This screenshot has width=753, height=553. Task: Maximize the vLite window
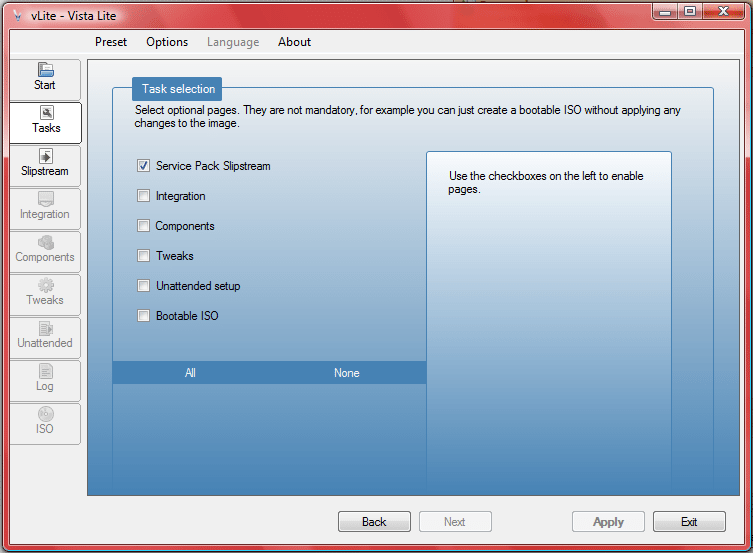pyautogui.click(x=690, y=11)
